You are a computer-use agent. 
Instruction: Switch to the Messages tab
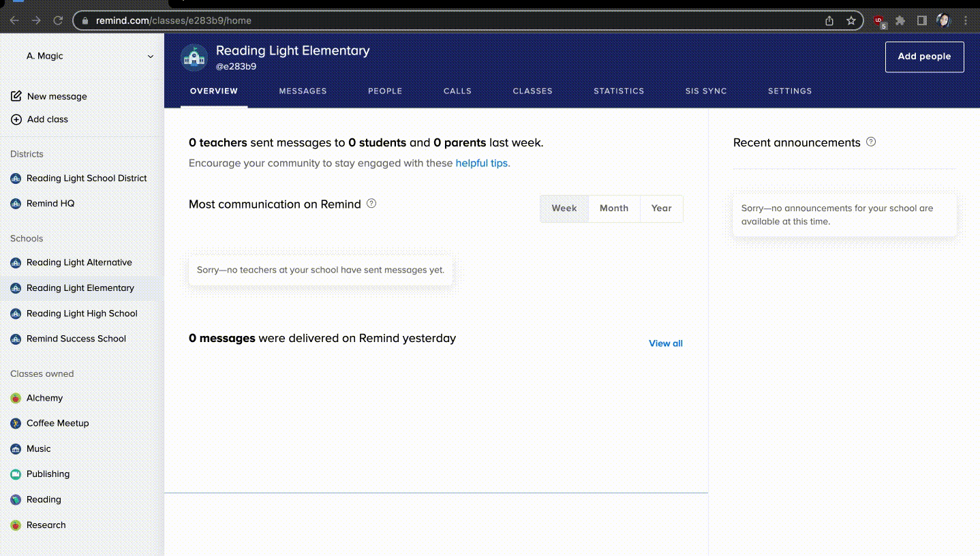(303, 91)
